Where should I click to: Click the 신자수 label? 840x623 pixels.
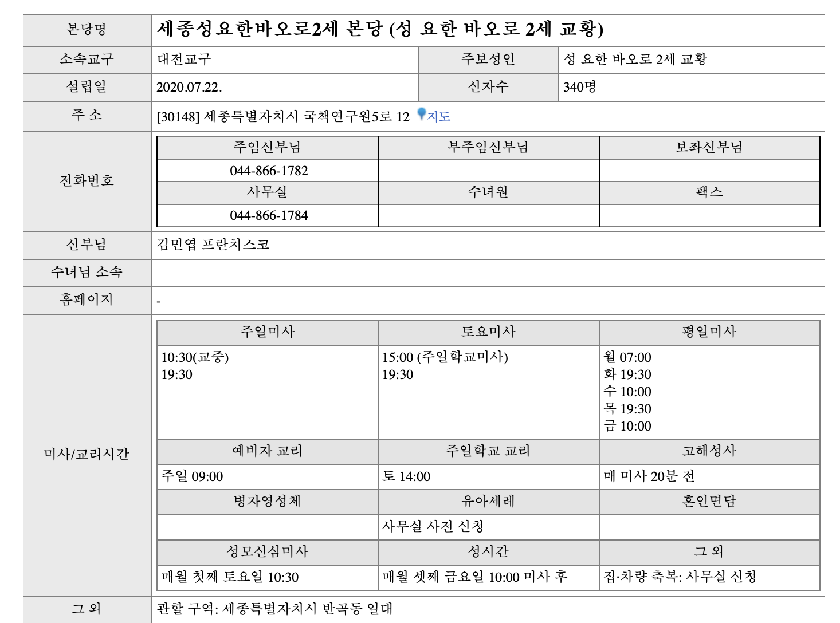pyautogui.click(x=488, y=87)
